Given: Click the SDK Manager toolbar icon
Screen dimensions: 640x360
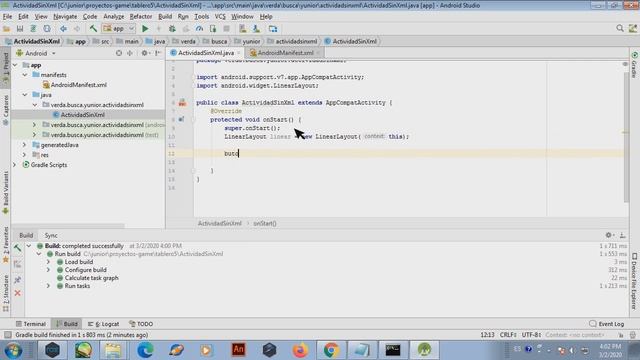Looking at the screenshot, I should pos(256,29).
